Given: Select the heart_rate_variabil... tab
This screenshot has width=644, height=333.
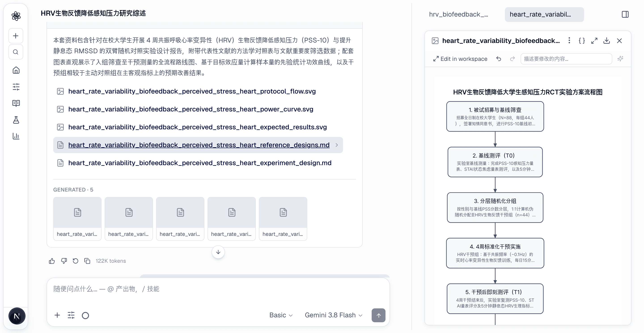Looking at the screenshot, I should coord(544,14).
